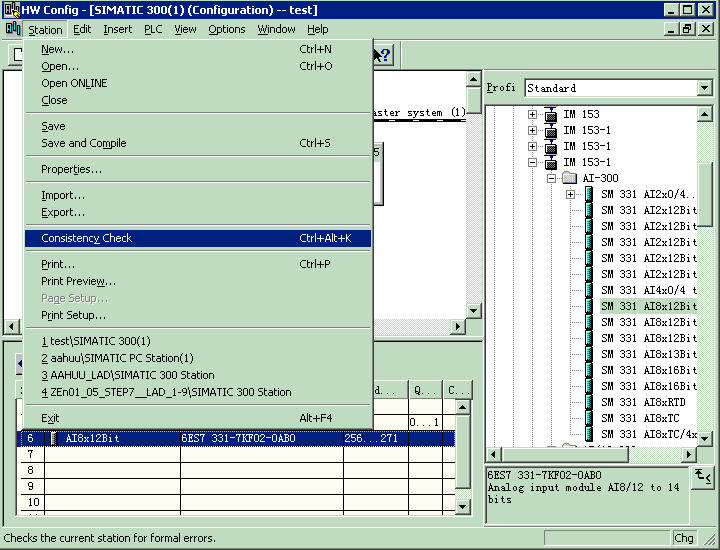Viewport: 720px width, 550px height.
Task: Select the SM 331 AI8x13Bit module
Action: click(648, 354)
